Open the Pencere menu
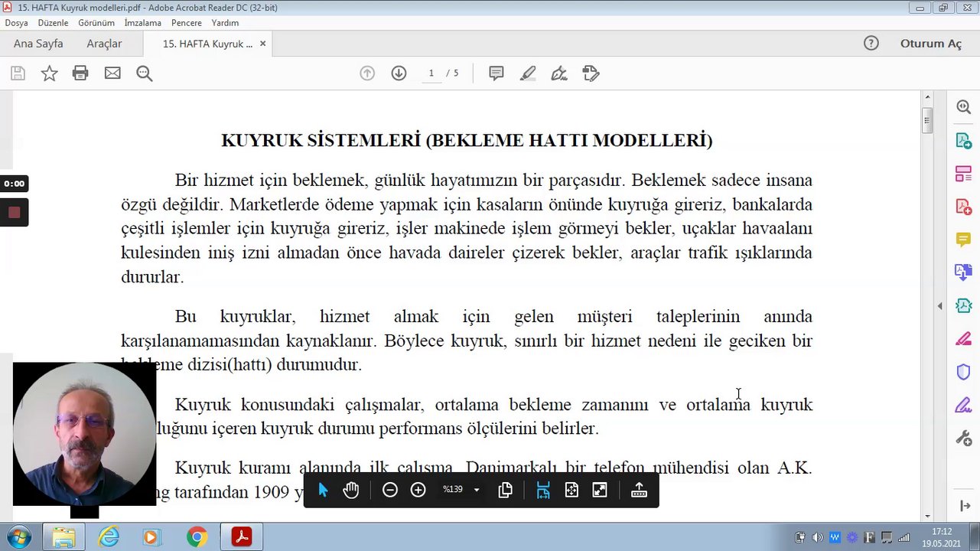 [x=187, y=23]
